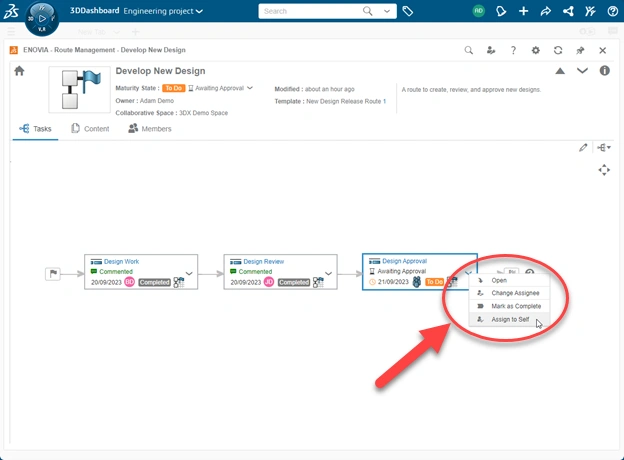Viewport: 624px width, 460px height.
Task: Switch to the Content tab
Action: 90,129
